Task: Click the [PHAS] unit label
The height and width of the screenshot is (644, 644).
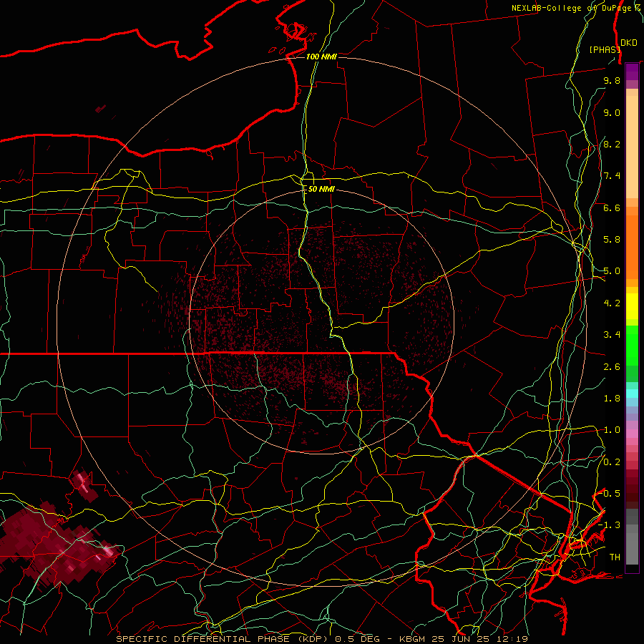Action: click(x=605, y=49)
